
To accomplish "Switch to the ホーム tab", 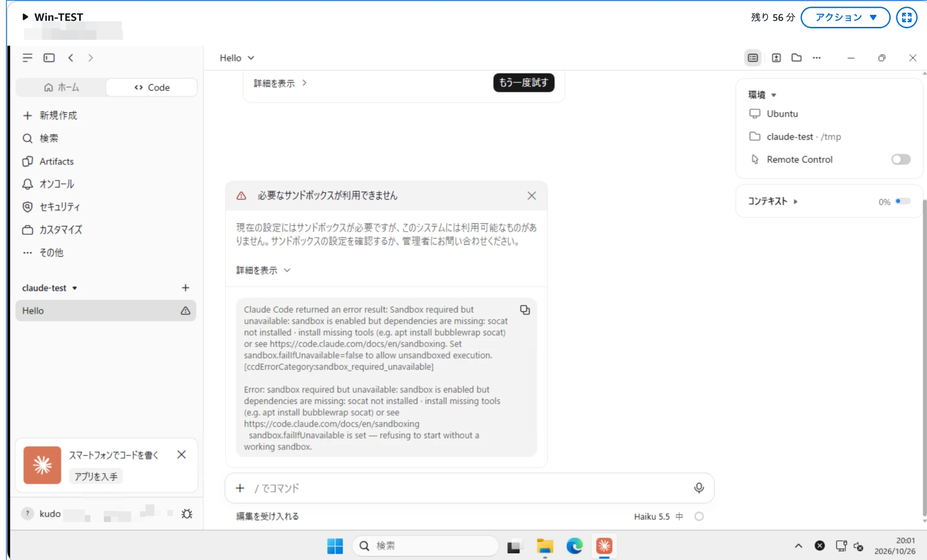I will (61, 87).
